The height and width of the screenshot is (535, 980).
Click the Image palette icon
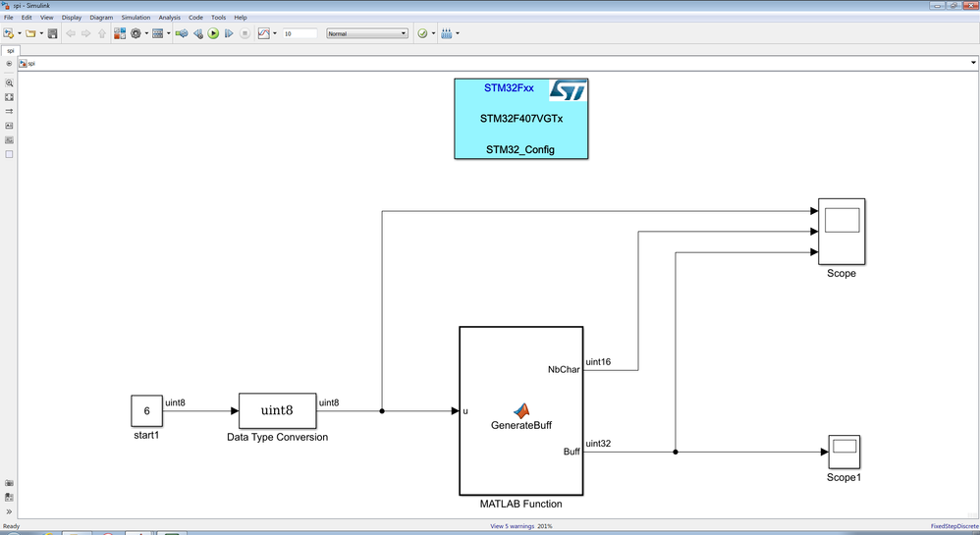[x=9, y=140]
